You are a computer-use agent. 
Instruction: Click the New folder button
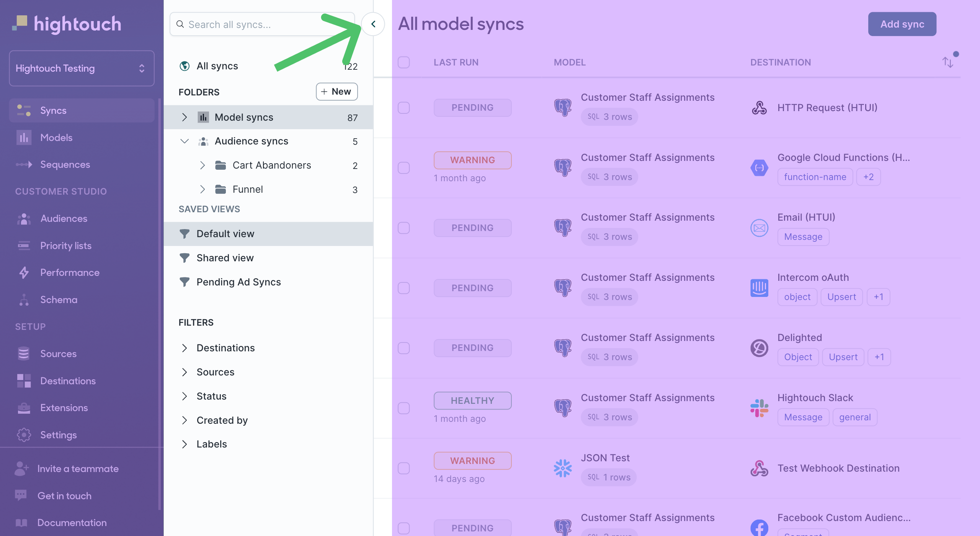[337, 91]
